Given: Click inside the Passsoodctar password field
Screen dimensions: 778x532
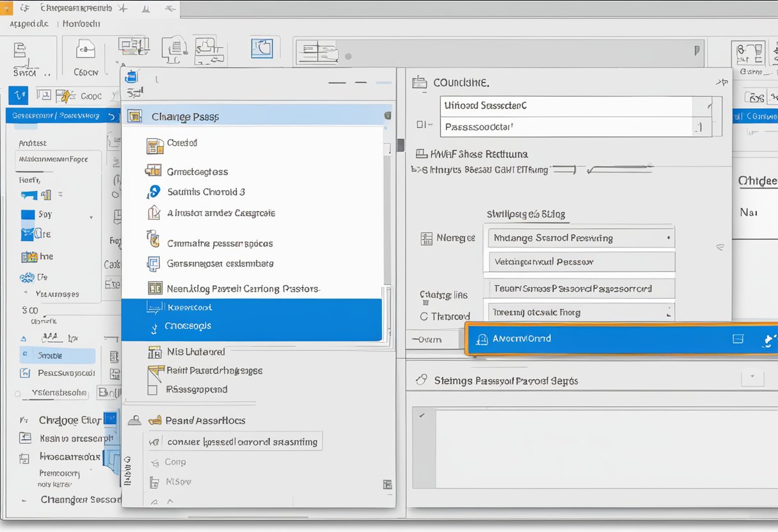Looking at the screenshot, I should coord(563,127).
